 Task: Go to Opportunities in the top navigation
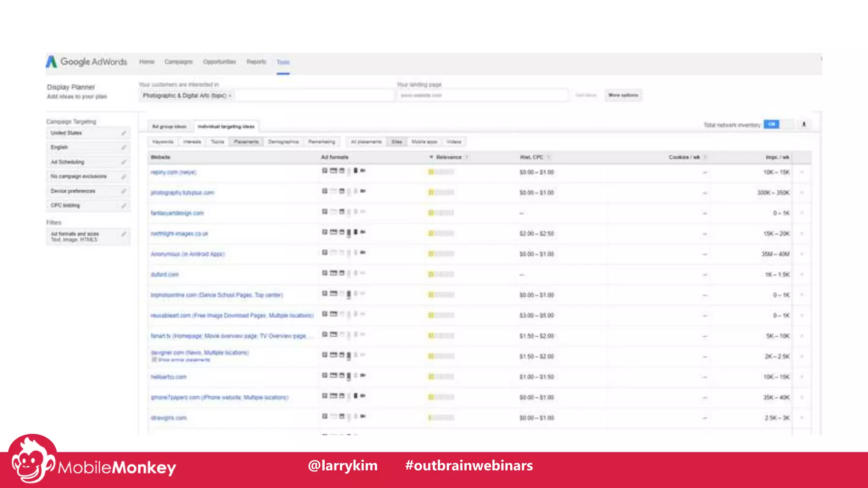219,62
